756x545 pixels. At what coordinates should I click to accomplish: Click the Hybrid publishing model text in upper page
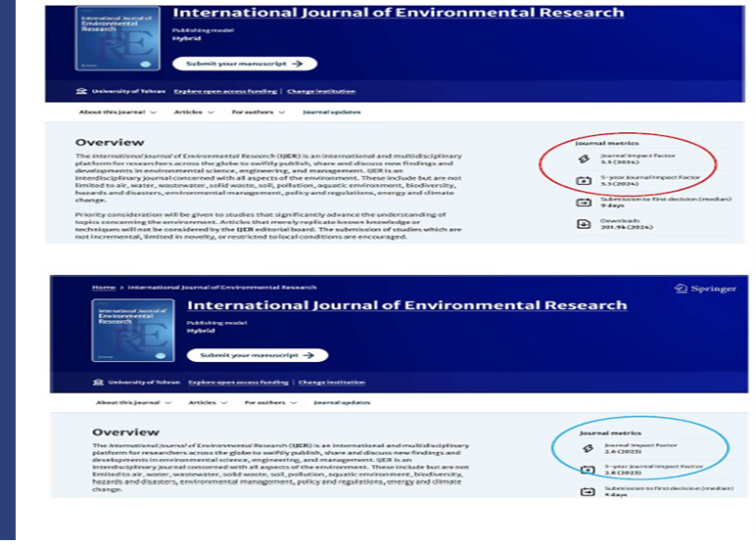coord(186,38)
